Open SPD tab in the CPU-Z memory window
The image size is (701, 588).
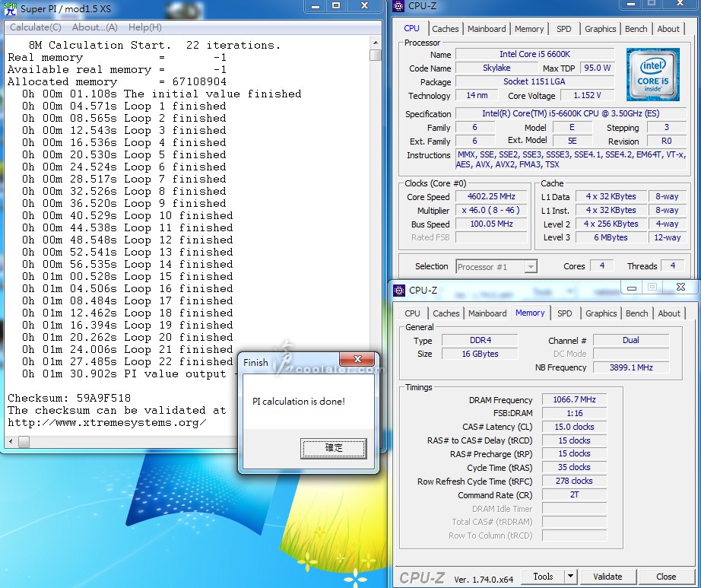pyautogui.click(x=565, y=313)
